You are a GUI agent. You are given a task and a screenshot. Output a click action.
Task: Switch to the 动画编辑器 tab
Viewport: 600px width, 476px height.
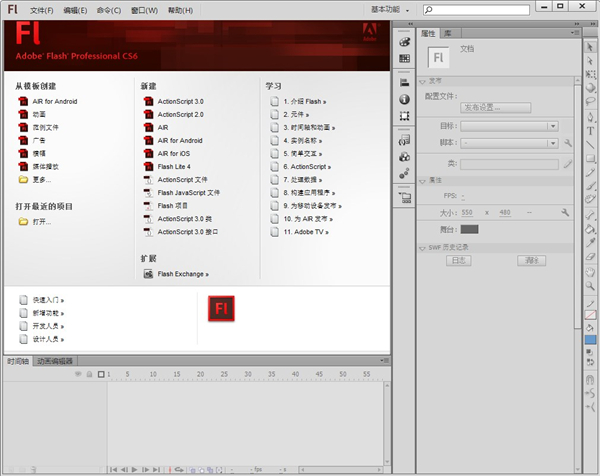(54, 361)
